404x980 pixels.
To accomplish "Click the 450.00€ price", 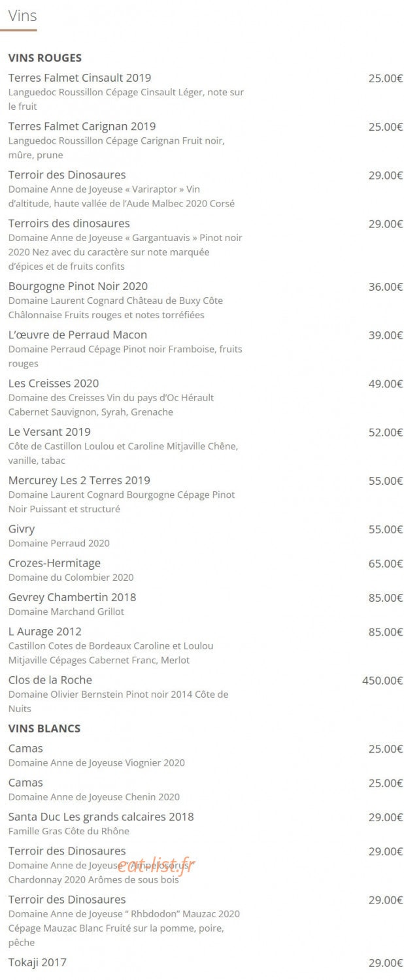I will (382, 681).
